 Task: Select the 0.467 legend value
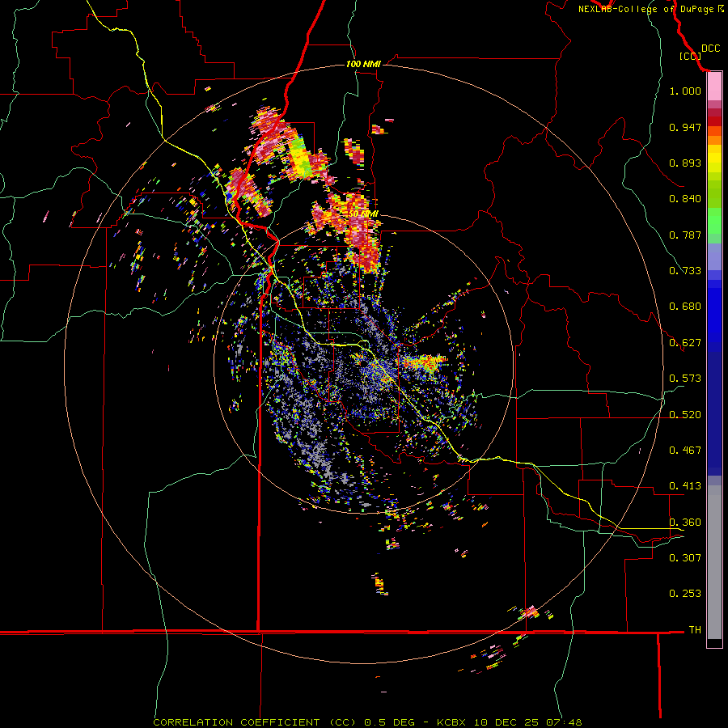[685, 451]
